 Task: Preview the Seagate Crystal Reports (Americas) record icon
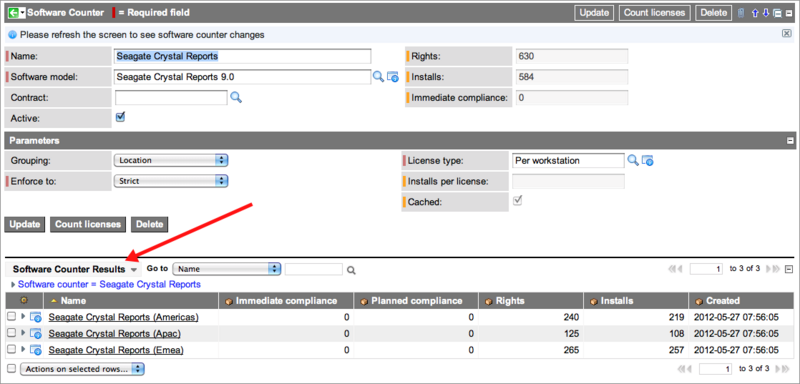[x=36, y=318]
